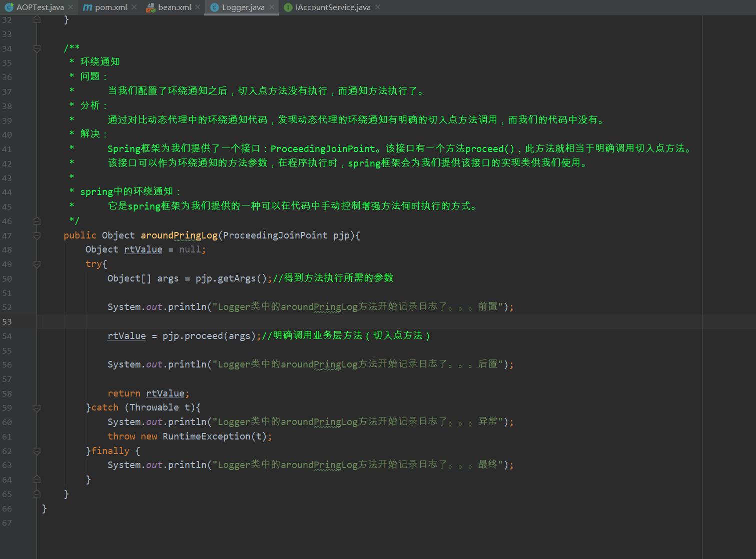This screenshot has width=756, height=559.
Task: Click the comment label 问题 on line 36
Action: tap(90, 76)
